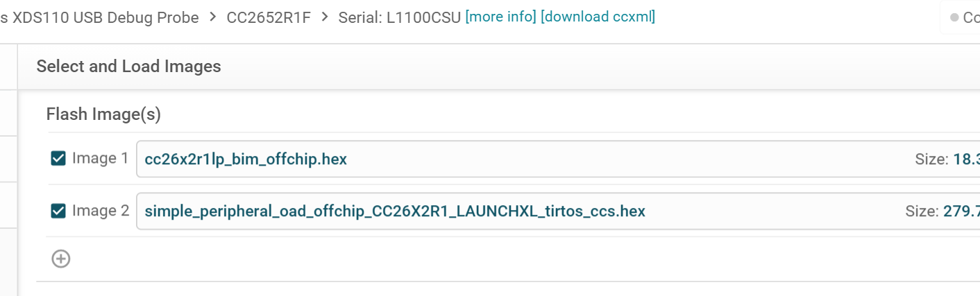Click the download ccxml link

tap(598, 17)
